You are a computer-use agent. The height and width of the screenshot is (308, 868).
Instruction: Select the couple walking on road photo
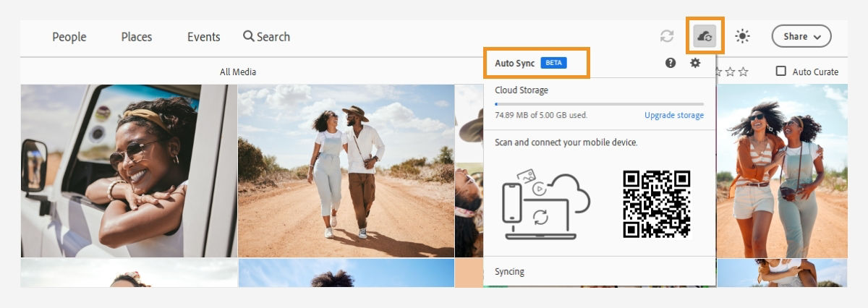pos(346,171)
